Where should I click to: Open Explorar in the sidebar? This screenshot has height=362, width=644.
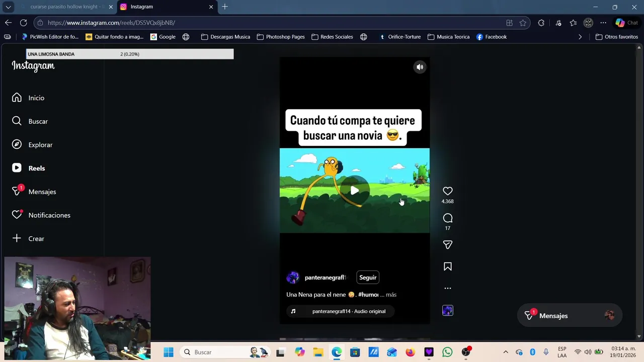(x=40, y=145)
